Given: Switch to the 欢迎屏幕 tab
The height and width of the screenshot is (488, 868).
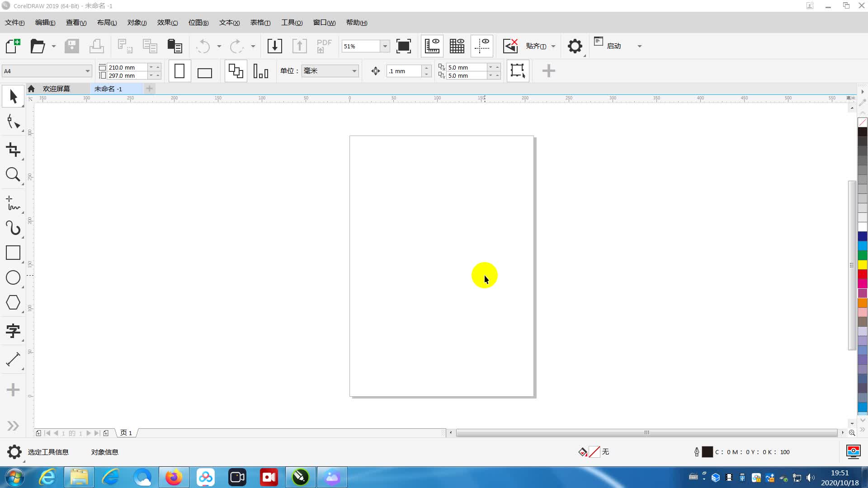Looking at the screenshot, I should [56, 89].
